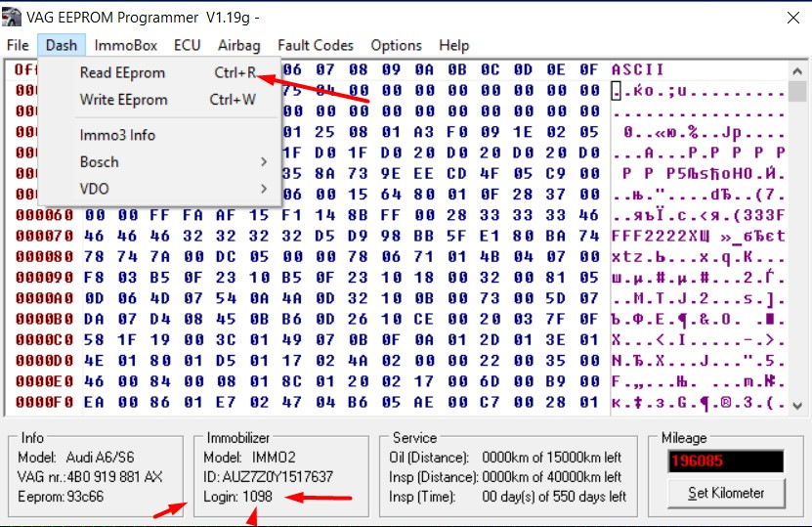This screenshot has width=812, height=527.
Task: Click the 0A column header
Action: (x=424, y=69)
